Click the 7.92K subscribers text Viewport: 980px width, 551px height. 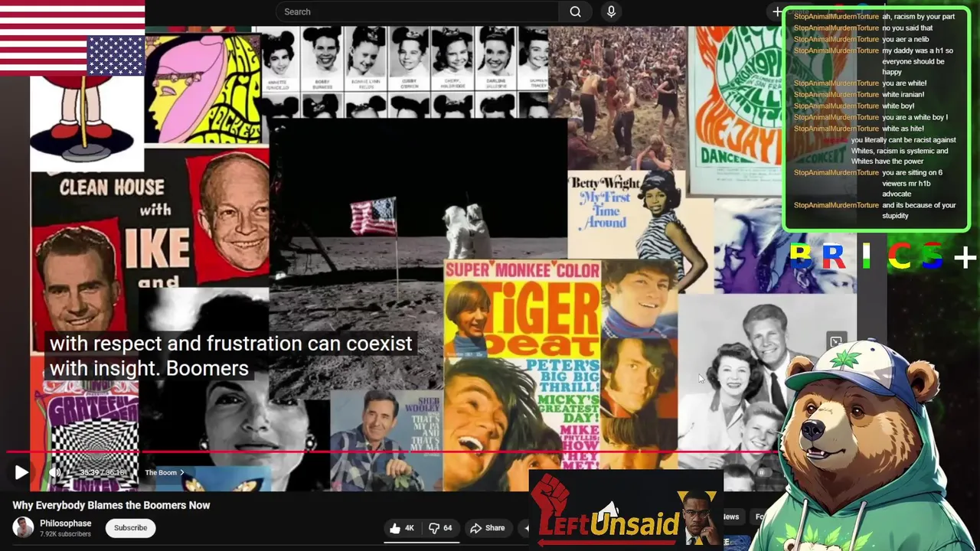click(65, 534)
